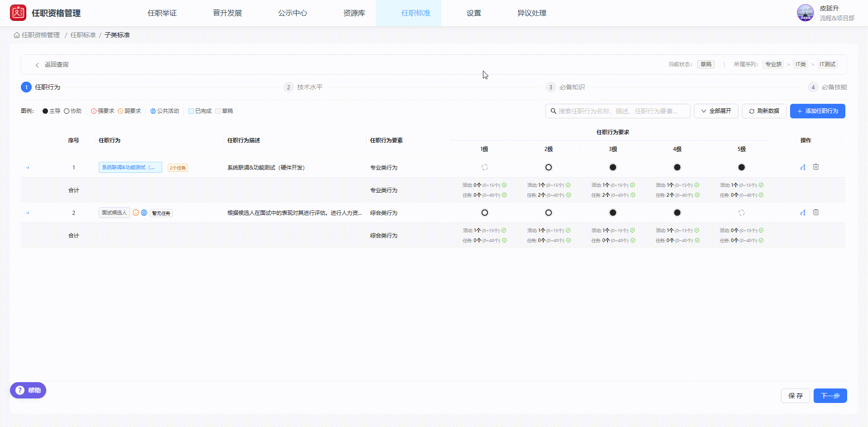868x427 pixels.
Task: Click the orange info icon beside 面试候选人
Action: pyautogui.click(x=136, y=213)
